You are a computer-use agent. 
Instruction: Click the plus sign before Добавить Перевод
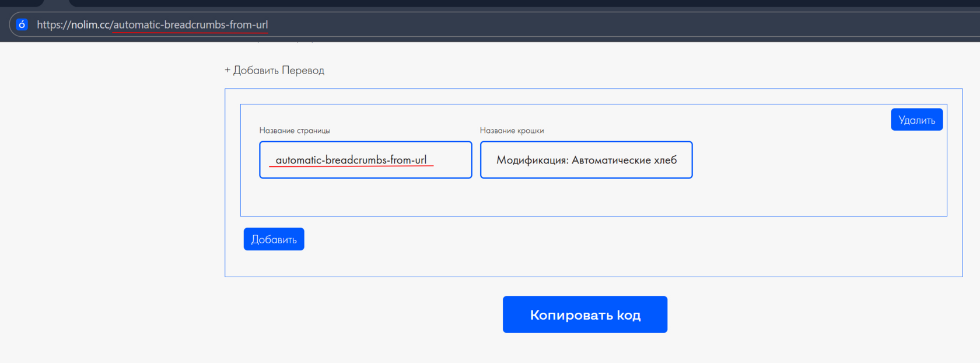228,70
